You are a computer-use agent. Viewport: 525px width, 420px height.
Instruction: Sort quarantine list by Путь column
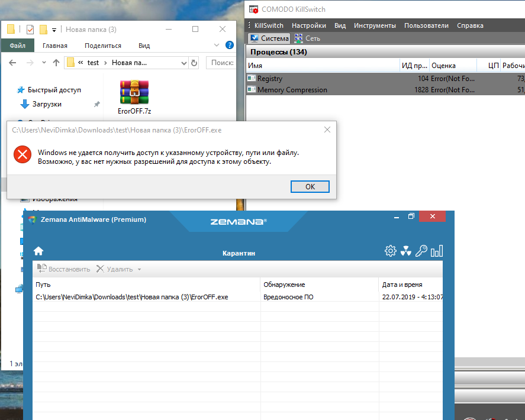click(x=146, y=285)
